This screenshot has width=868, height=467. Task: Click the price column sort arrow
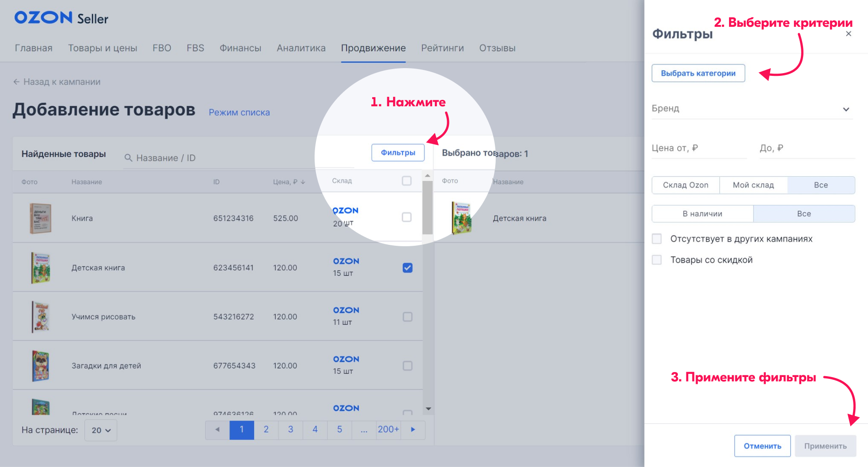tap(303, 182)
